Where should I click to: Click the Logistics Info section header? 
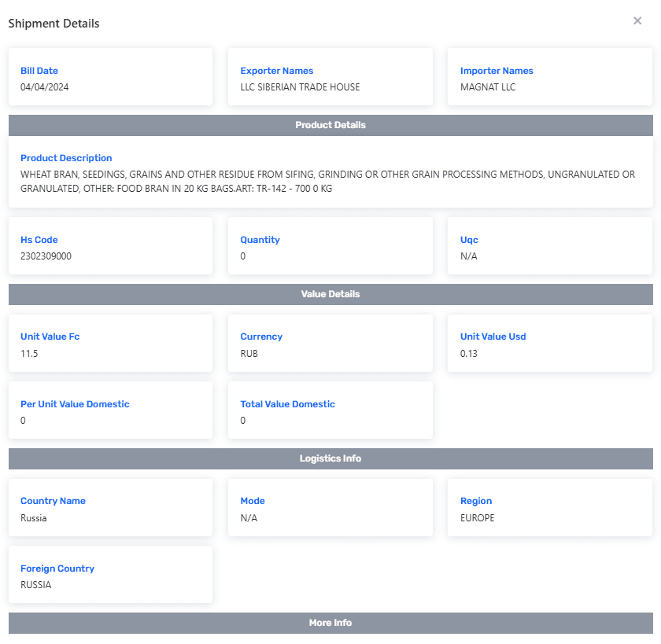330,458
